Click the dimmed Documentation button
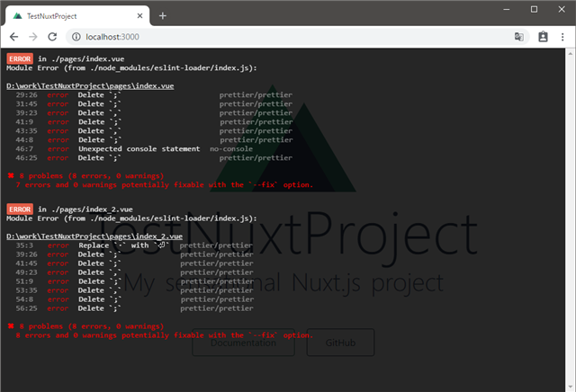 [244, 343]
